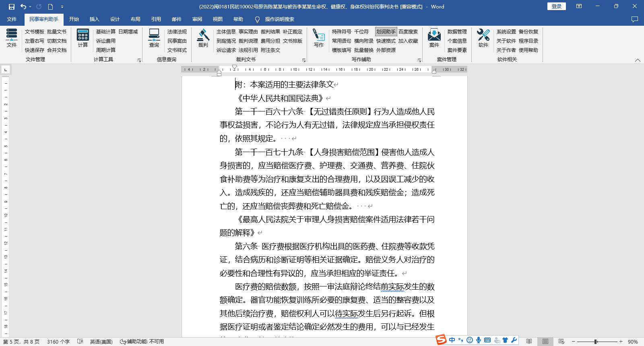This screenshot has height=346, width=644.
Task: Open the Undo history dropdown arrow
Action: [30, 6]
